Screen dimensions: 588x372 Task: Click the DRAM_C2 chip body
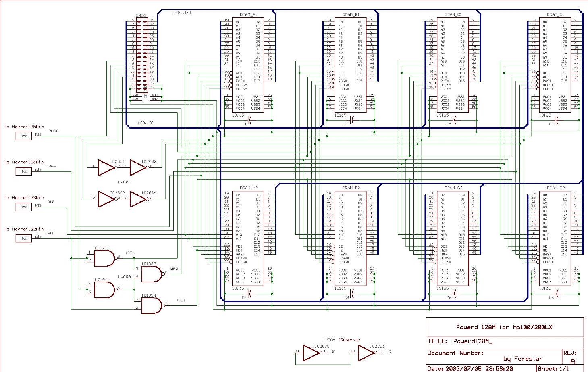click(453, 238)
